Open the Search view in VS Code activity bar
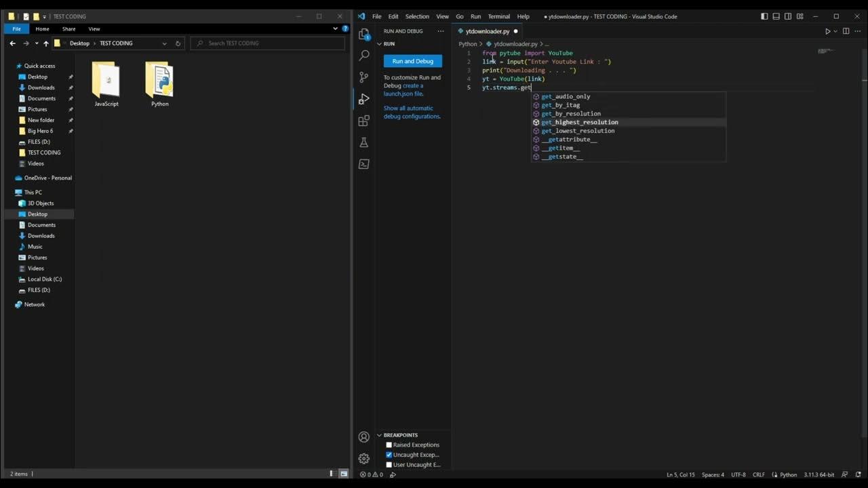Viewport: 868px width, 488px height. click(364, 56)
